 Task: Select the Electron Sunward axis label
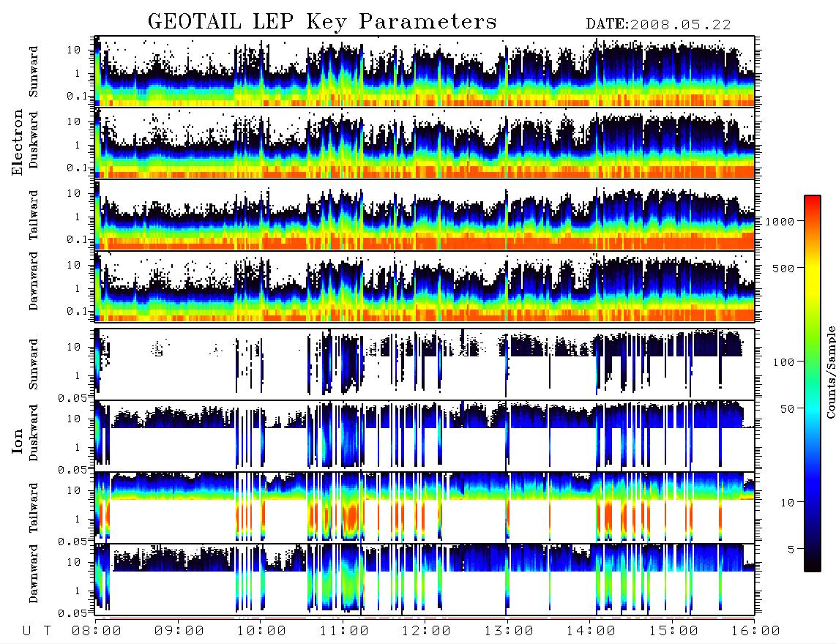pos(34,72)
